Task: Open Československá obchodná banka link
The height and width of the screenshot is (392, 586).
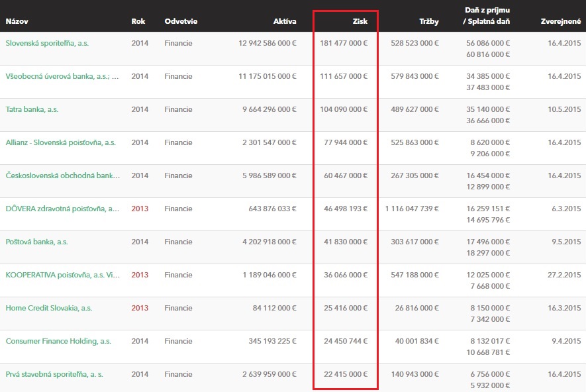Action: point(63,175)
